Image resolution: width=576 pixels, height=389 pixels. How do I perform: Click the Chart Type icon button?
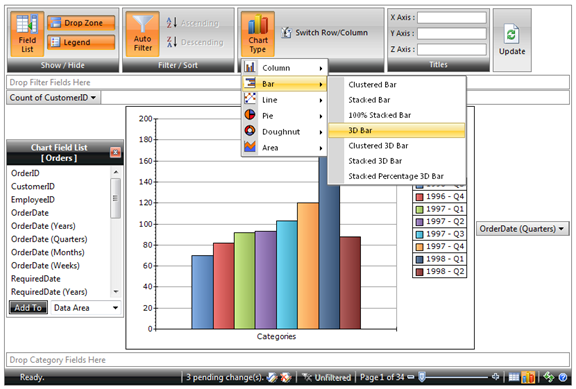258,34
